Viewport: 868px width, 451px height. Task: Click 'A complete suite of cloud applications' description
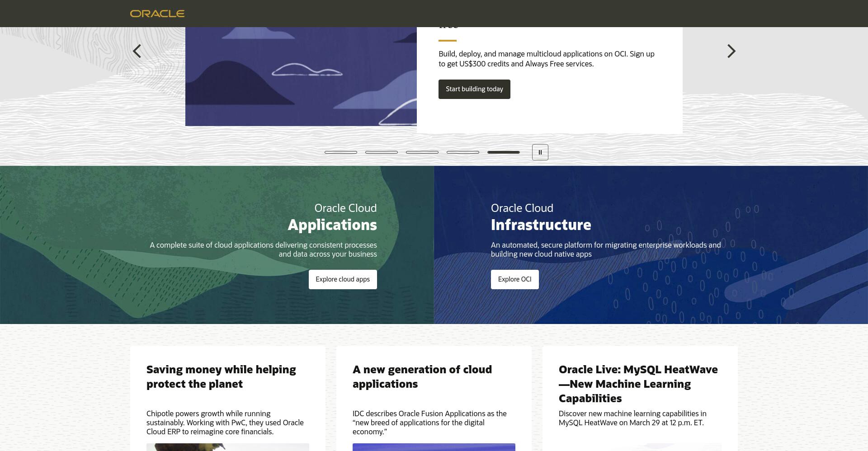point(264,249)
